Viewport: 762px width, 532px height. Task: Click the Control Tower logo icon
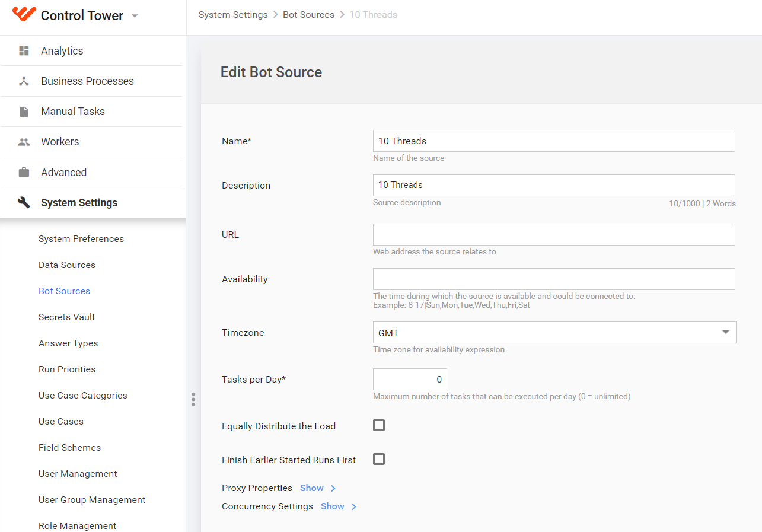pyautogui.click(x=24, y=14)
